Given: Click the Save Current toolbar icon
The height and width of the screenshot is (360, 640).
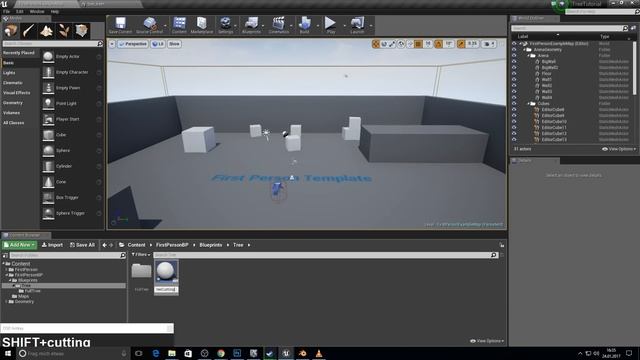Looking at the screenshot, I should pos(120,23).
